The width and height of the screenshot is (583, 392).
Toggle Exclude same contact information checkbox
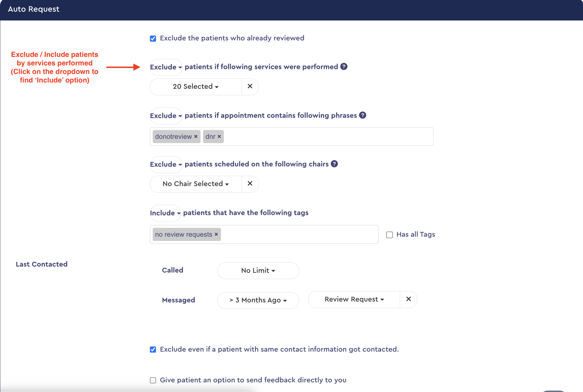pyautogui.click(x=153, y=350)
